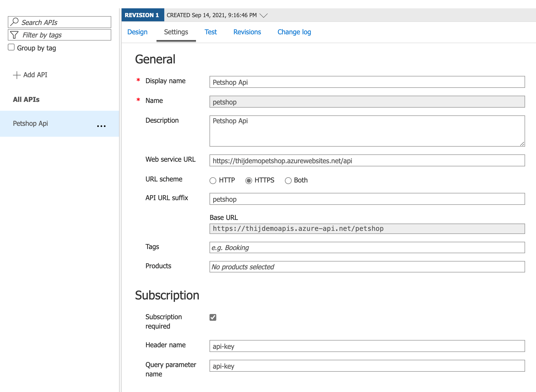Switch to the Design tab
Viewport: 536px width, 392px height.
137,32
